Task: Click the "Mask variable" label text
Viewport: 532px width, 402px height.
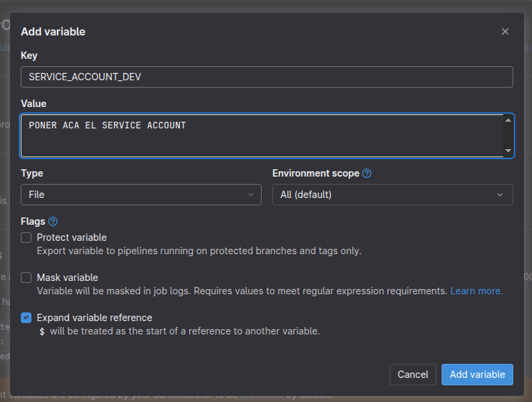Action: pos(68,278)
